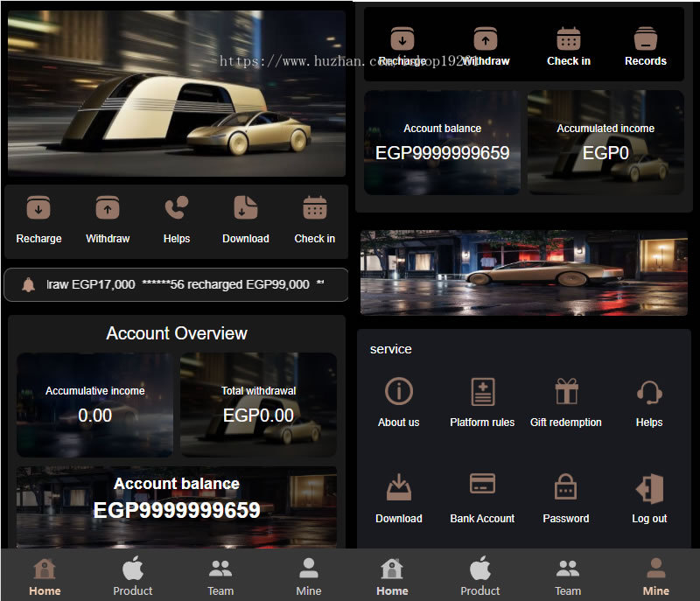Click the Log out label
The width and height of the screenshot is (700, 601).
click(649, 519)
